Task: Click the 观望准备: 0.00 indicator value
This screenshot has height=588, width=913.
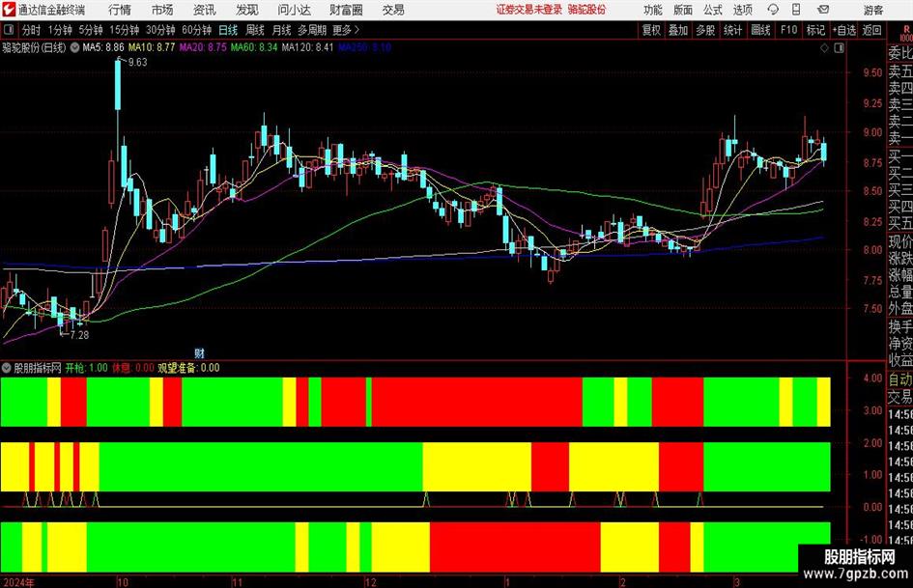Action: coord(188,368)
